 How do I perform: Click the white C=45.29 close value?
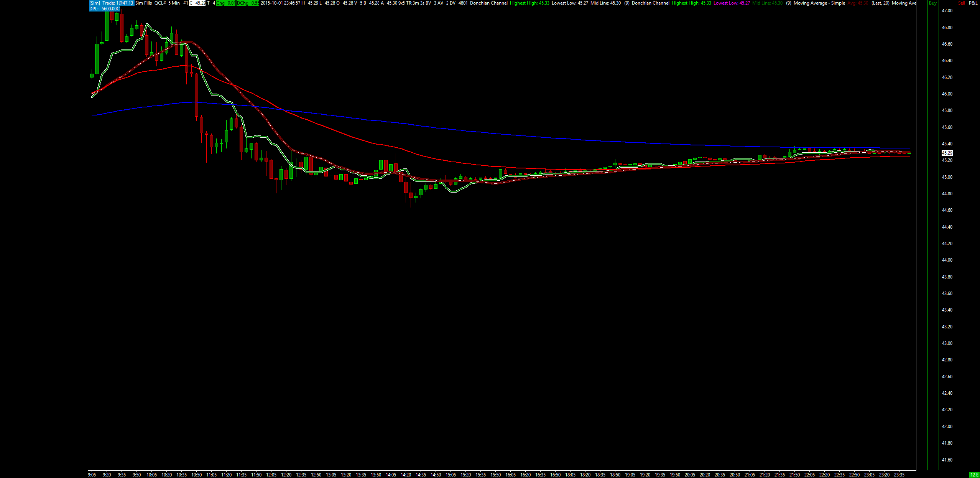(x=197, y=3)
